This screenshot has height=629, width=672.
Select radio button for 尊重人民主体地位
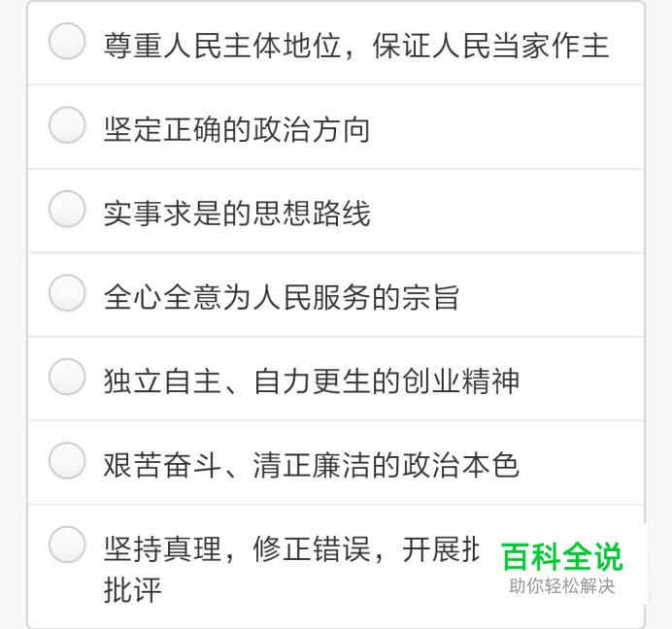pos(67,42)
